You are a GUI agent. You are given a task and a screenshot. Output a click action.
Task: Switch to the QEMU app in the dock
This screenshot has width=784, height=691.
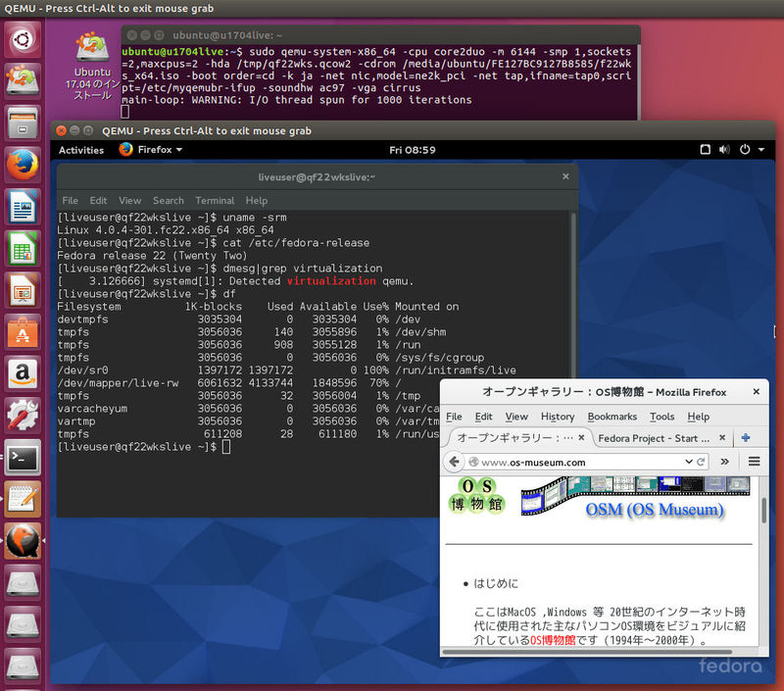click(x=23, y=541)
